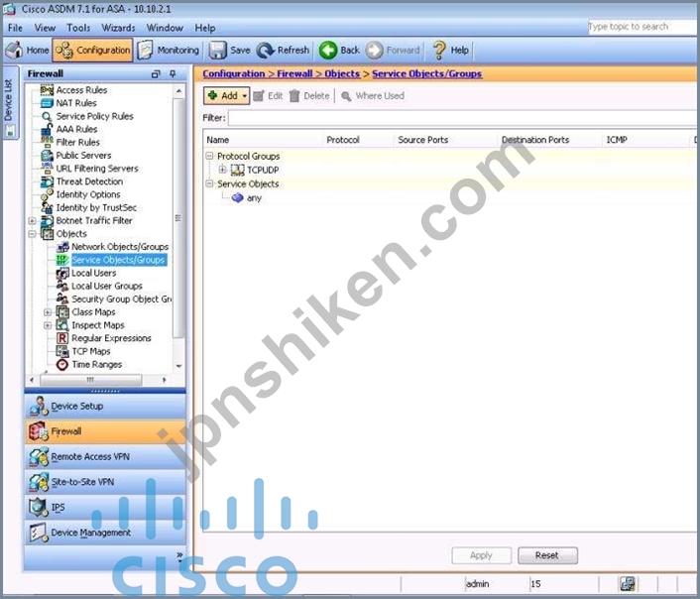Collapse the Service Objects section

(x=209, y=183)
